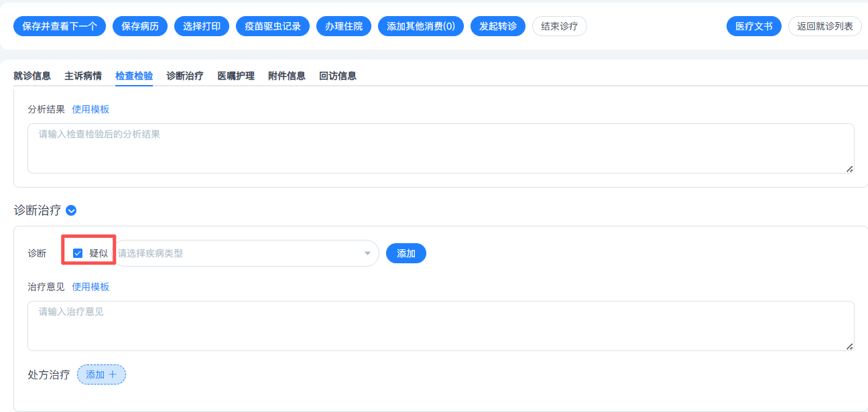868x412 pixels.
Task: Focus the 请输入治疗意见 text area
Action: point(440,326)
